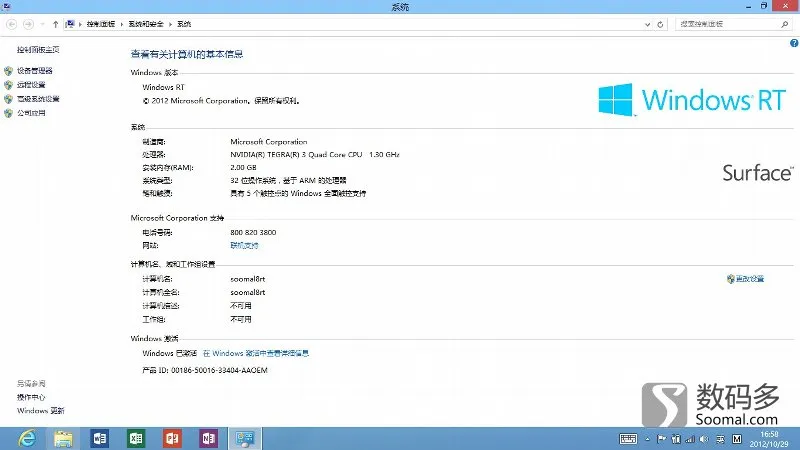Open 操作中心 under 另请参阅

[x=31, y=397]
